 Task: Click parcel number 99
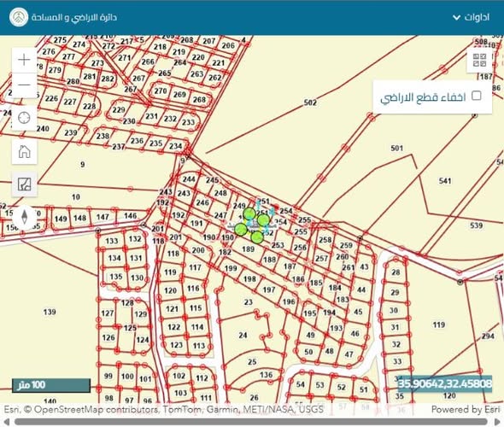[108, 376]
